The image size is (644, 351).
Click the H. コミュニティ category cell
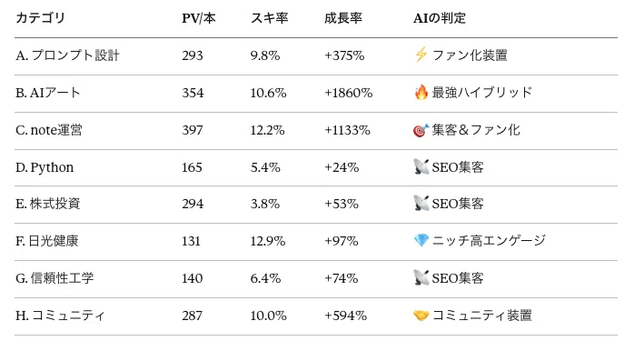tap(60, 316)
